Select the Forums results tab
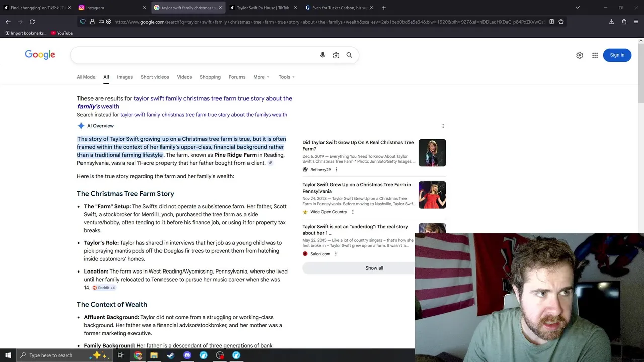The width and height of the screenshot is (644, 362). 237,77
